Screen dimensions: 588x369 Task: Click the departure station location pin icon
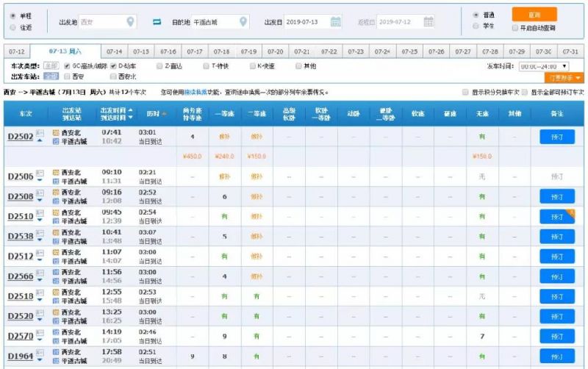(130, 22)
